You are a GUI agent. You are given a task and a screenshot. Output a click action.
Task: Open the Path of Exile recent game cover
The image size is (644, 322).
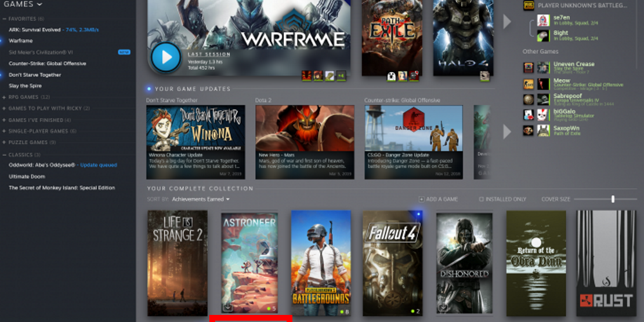(x=392, y=38)
